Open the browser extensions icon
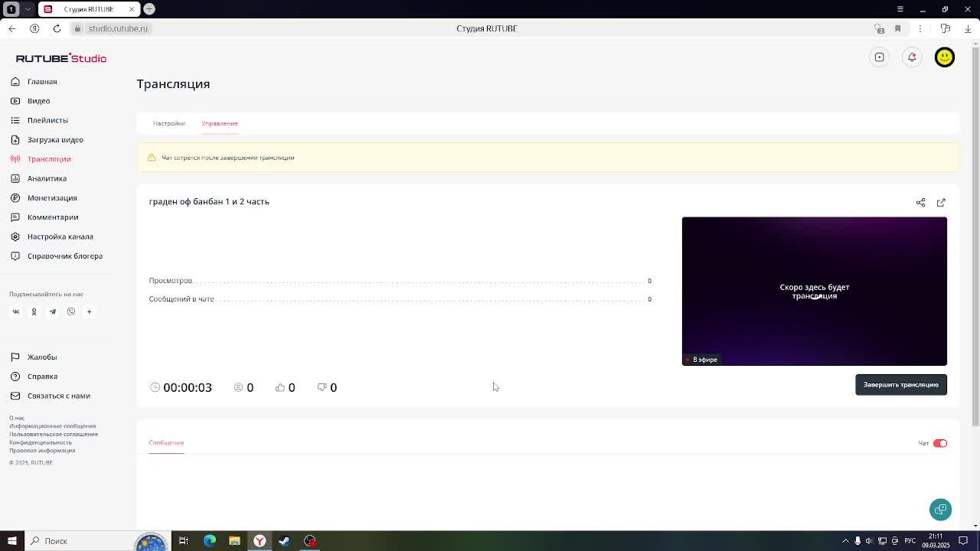The image size is (980, 551). (x=946, y=28)
